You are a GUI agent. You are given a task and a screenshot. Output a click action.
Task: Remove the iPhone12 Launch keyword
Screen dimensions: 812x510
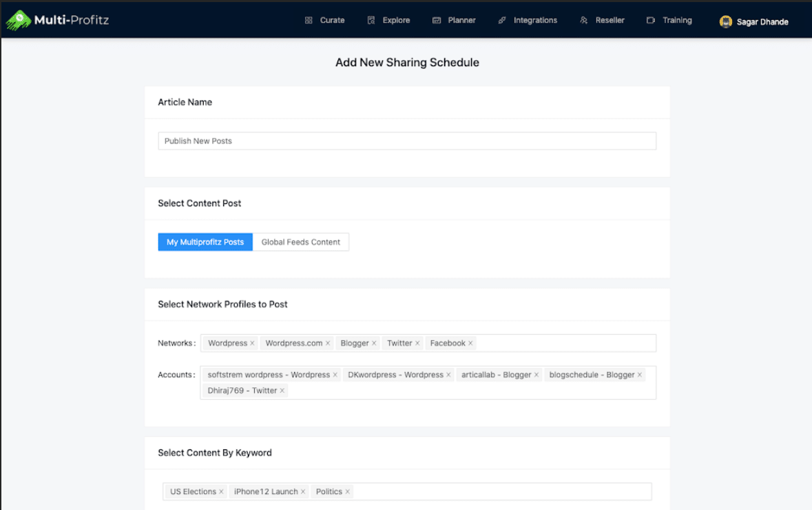pyautogui.click(x=303, y=491)
